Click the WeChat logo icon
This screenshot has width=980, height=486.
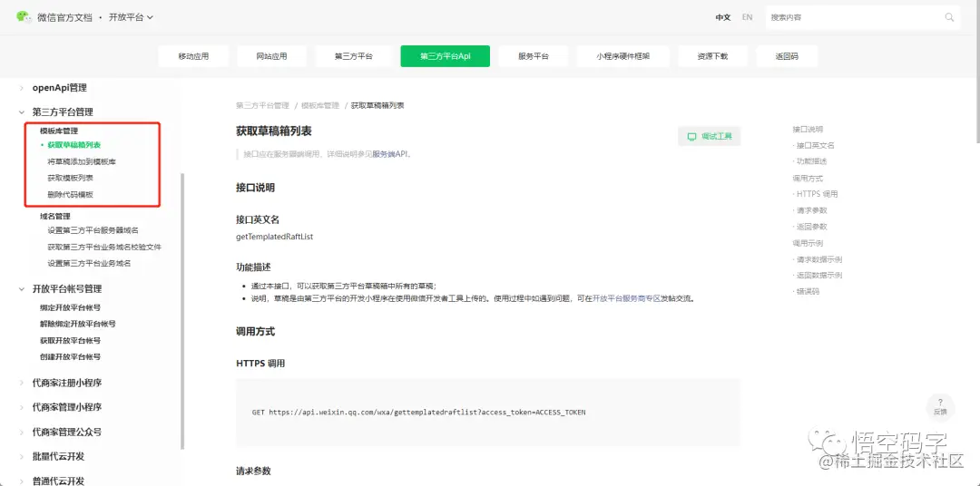pyautogui.click(x=24, y=17)
